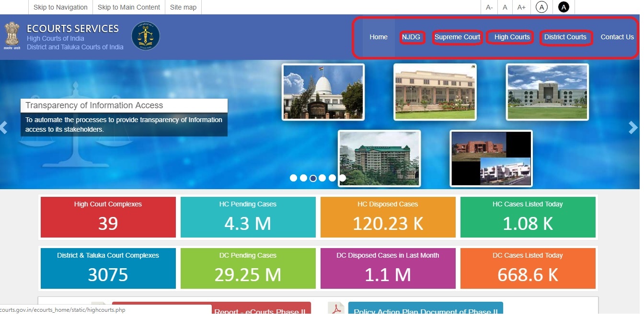Open the NJDG menu item

[412, 37]
